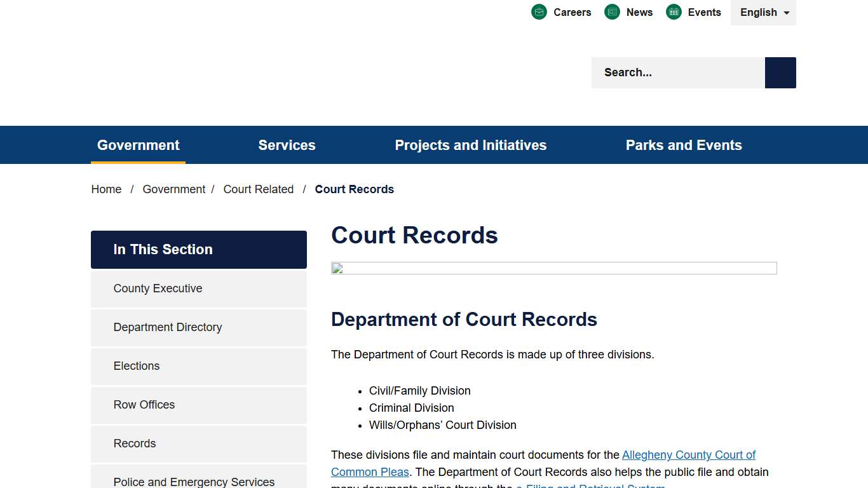The image size is (868, 488).
Task: Click the dark search button
Action: 780,72
